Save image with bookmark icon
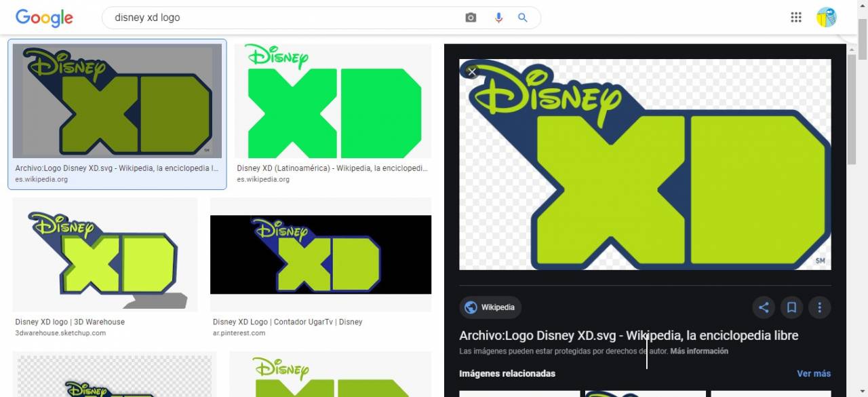 click(791, 307)
